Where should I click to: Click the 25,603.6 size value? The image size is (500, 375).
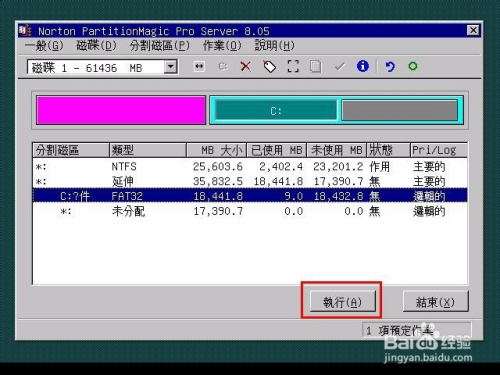pos(218,166)
